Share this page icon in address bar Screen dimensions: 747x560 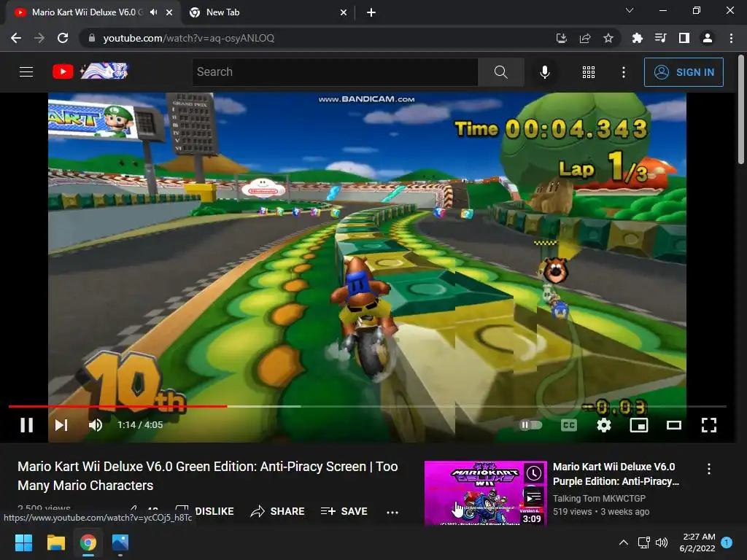pos(585,38)
